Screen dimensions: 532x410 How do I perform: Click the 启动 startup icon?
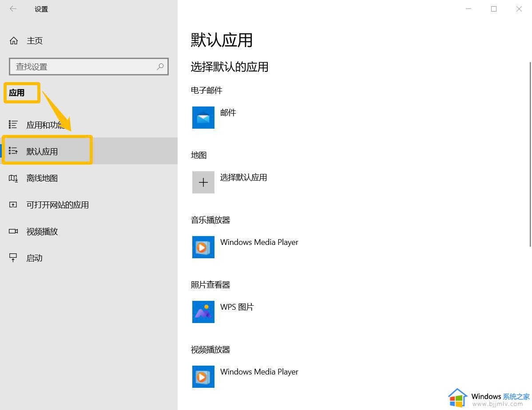tap(13, 258)
